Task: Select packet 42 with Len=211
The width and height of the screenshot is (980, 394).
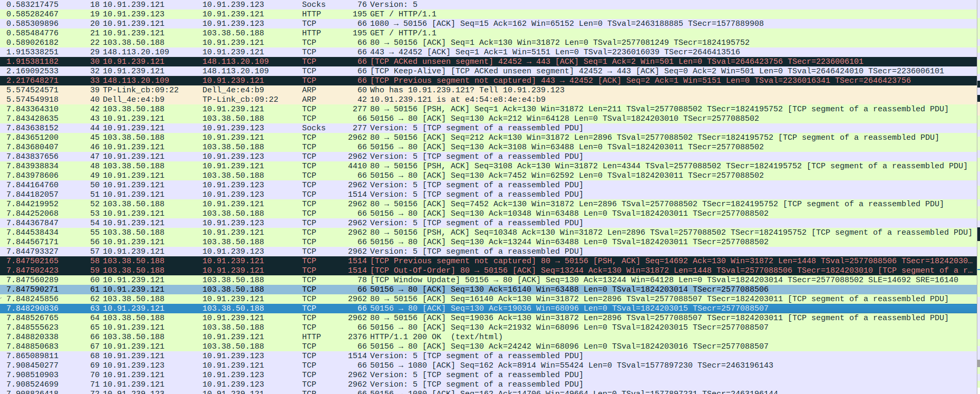Action: pos(369,109)
